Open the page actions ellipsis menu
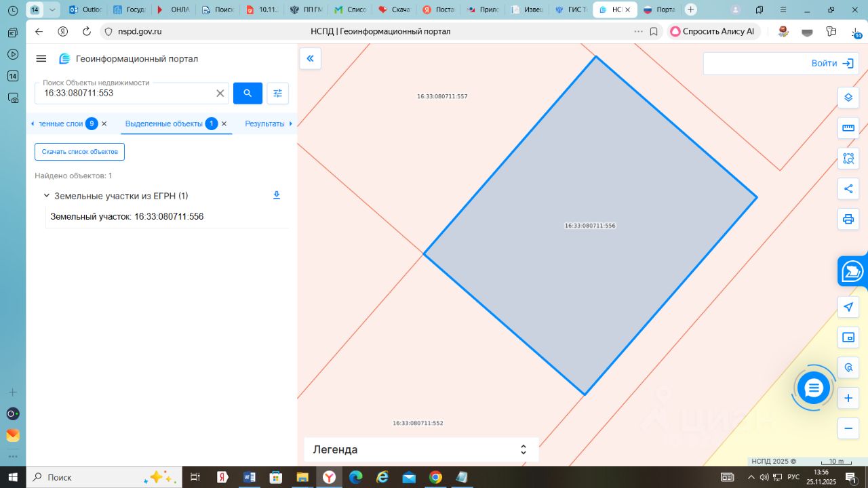Viewport: 868px width, 488px height. 638,31
